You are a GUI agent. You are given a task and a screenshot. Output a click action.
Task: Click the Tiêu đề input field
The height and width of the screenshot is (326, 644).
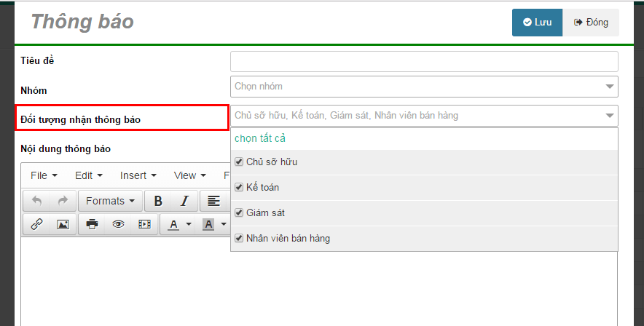point(424,62)
